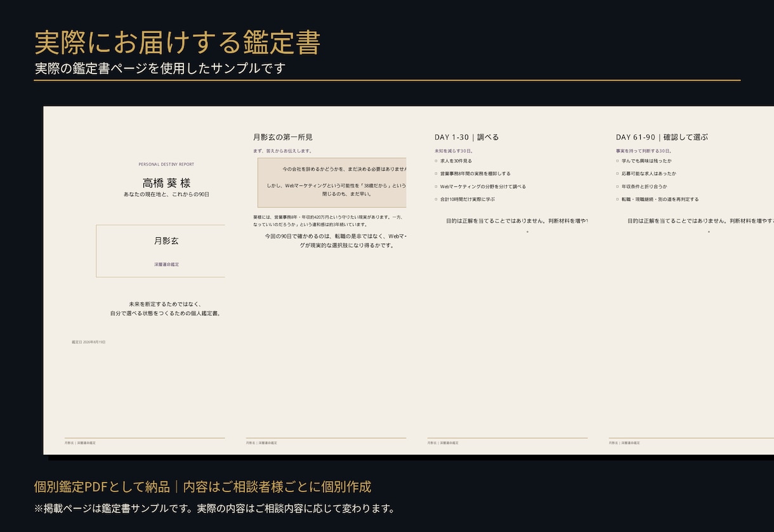Select 深層運命鑑定 inside the cover page box
This screenshot has width=774, height=532.
coord(166,264)
